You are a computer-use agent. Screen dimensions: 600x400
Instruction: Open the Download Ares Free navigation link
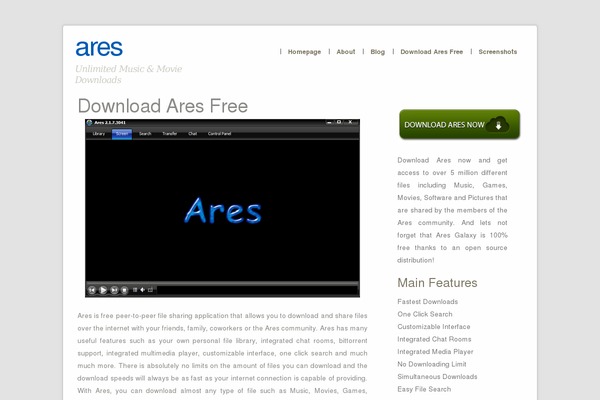(432, 52)
